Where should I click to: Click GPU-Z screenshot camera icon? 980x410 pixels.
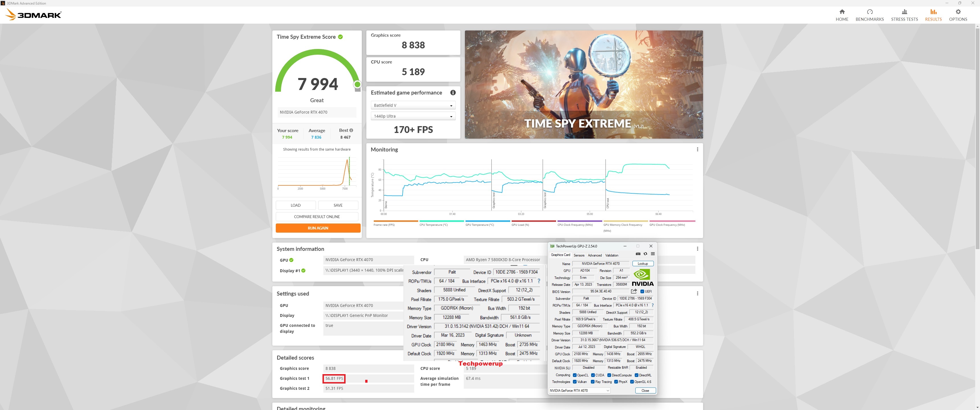[x=638, y=254]
